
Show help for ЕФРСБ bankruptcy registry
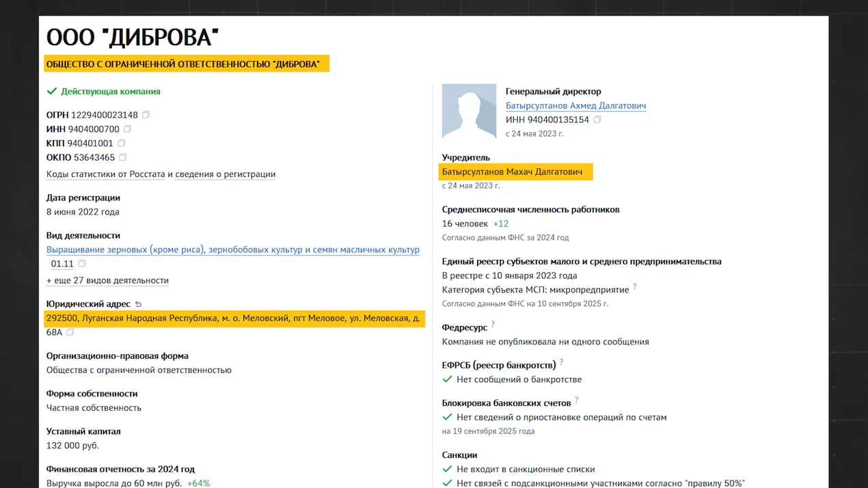pyautogui.click(x=562, y=362)
